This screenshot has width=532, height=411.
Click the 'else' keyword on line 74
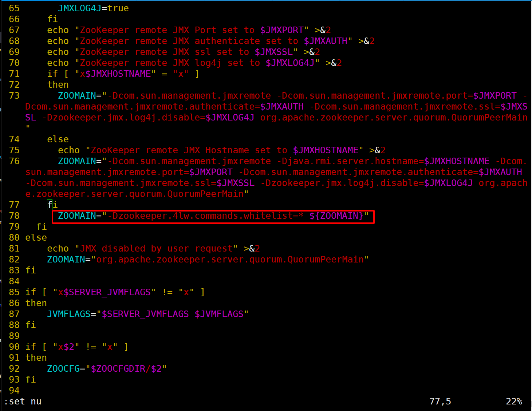(58, 139)
